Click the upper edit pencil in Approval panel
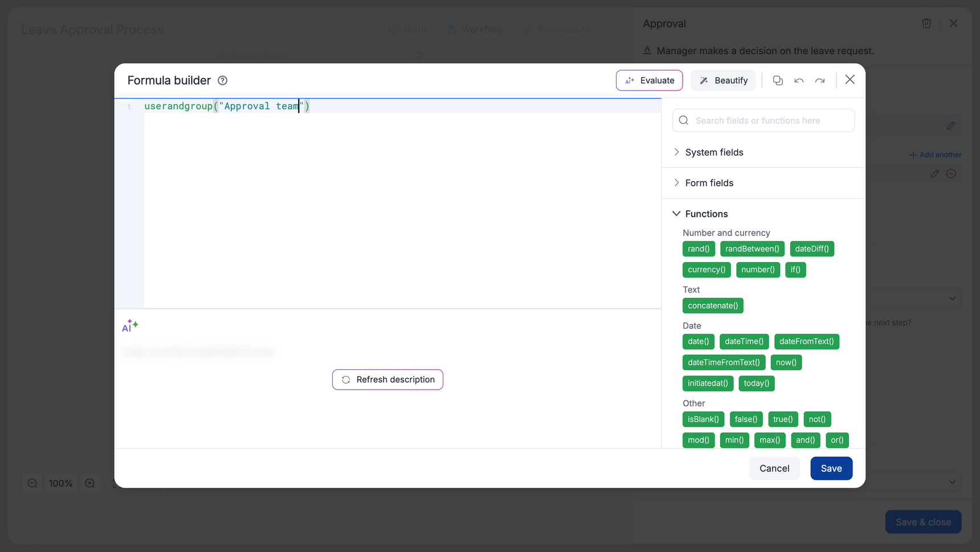 point(951,125)
